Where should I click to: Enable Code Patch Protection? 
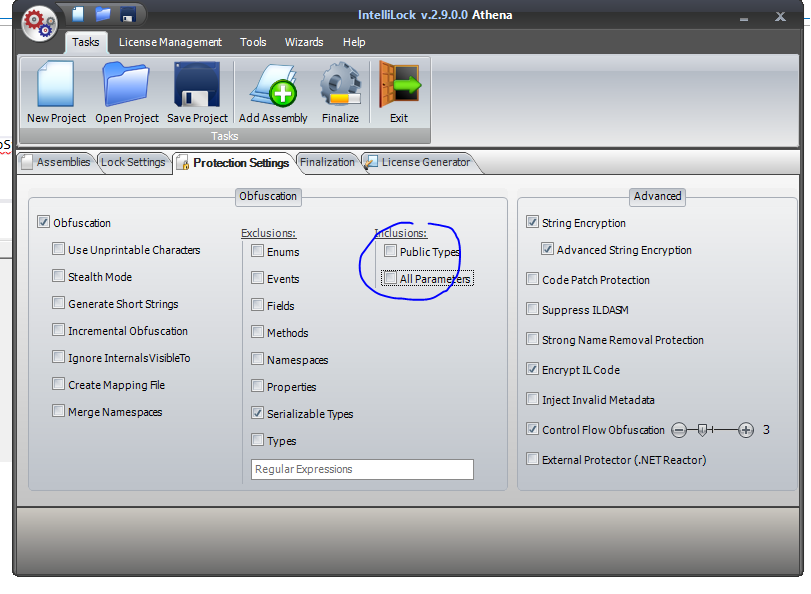click(532, 279)
